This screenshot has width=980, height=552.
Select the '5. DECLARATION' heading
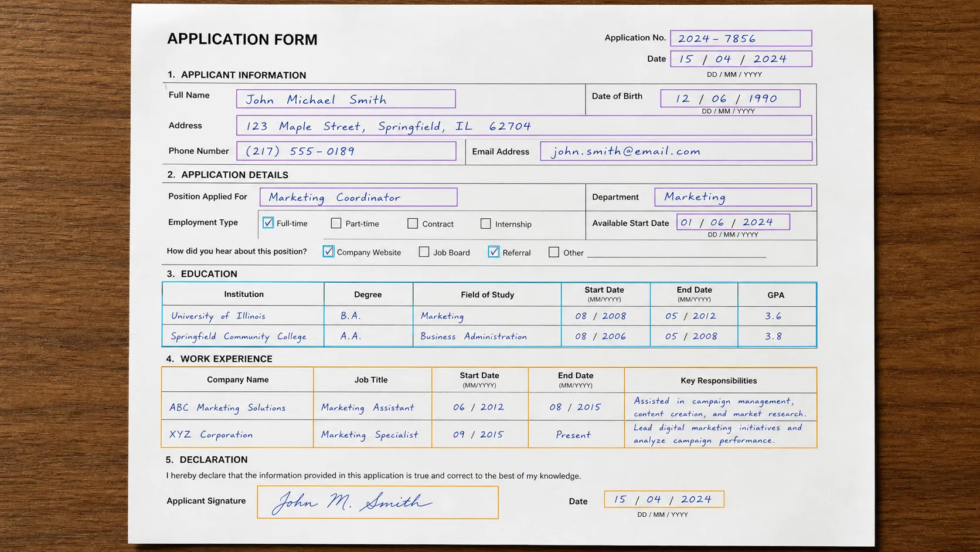(206, 460)
